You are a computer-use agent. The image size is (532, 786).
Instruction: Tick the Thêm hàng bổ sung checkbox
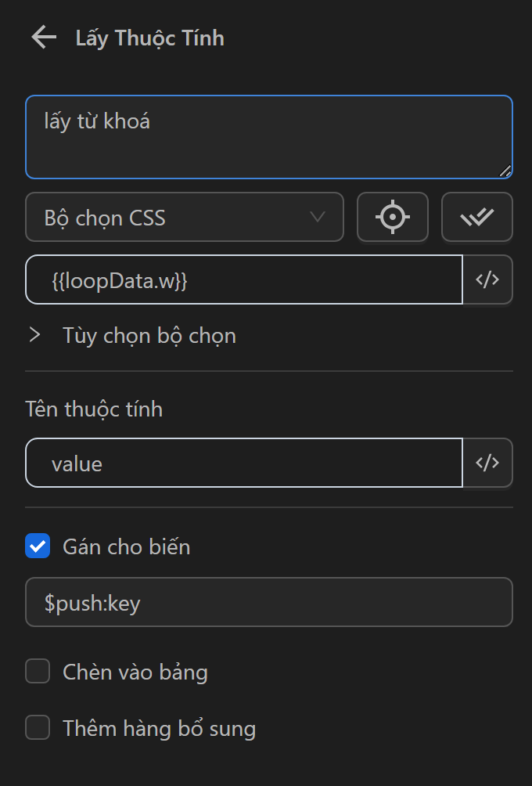38,727
